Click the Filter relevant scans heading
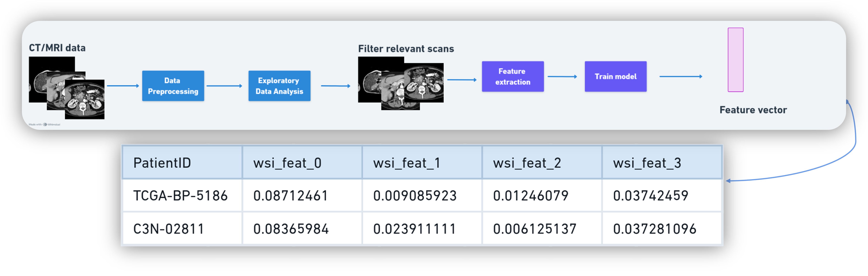 pyautogui.click(x=406, y=49)
